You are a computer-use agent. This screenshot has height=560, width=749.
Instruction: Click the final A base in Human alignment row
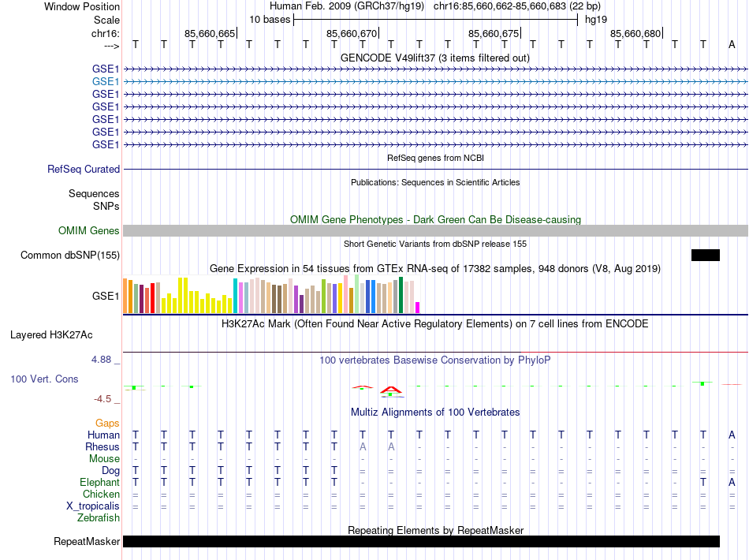click(x=732, y=435)
